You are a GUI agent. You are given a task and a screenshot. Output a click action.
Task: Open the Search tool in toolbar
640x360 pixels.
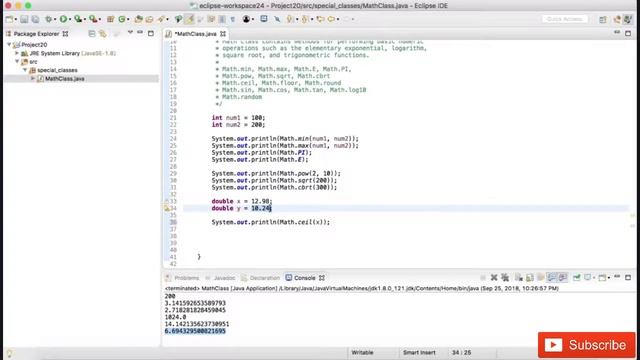(162, 19)
